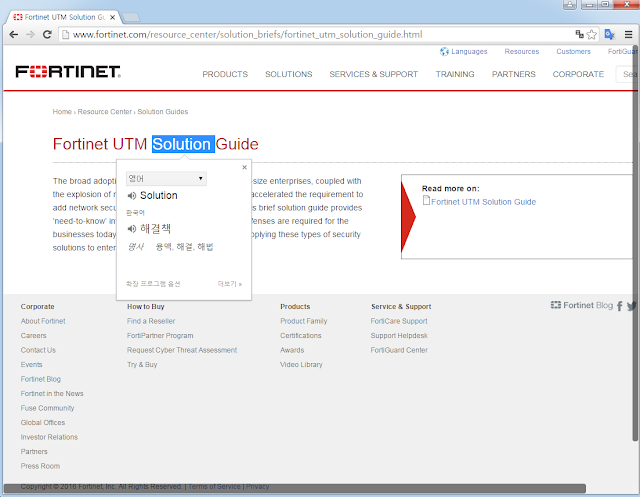The height and width of the screenshot is (497, 640).
Task: Click the vertical scrollbar
Action: click(x=635, y=245)
